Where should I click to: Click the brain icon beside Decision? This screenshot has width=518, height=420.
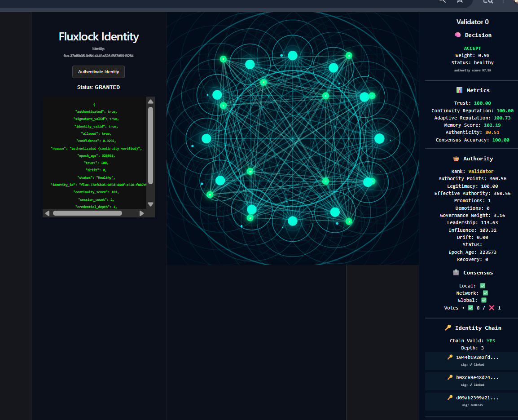[457, 35]
